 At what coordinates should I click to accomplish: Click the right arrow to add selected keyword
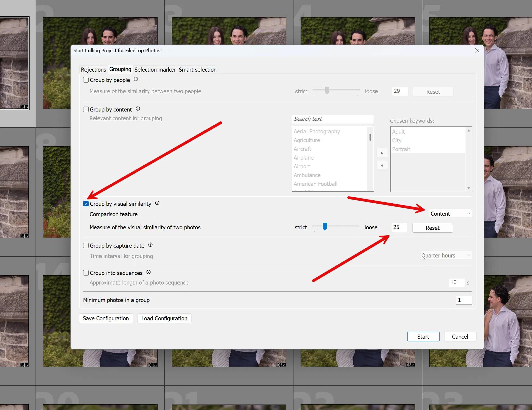tap(382, 153)
